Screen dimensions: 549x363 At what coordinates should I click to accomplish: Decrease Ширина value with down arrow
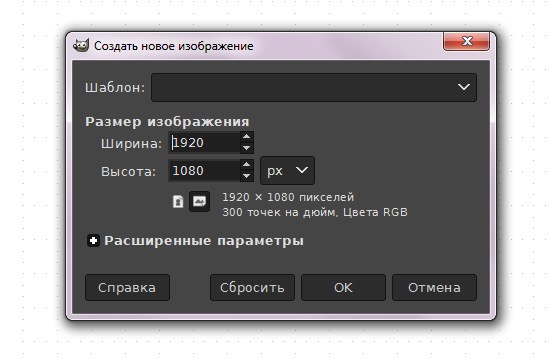tap(246, 148)
